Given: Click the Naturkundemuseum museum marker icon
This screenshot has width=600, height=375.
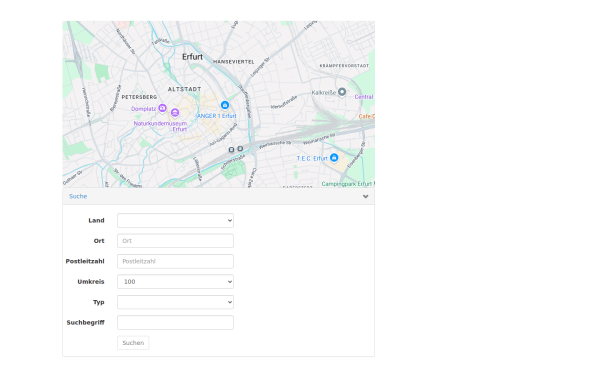Looking at the screenshot, I should pos(175,112).
